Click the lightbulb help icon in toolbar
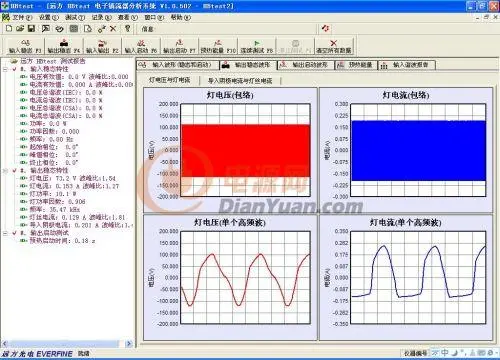This screenshot has width=500, height=360. click(127, 29)
